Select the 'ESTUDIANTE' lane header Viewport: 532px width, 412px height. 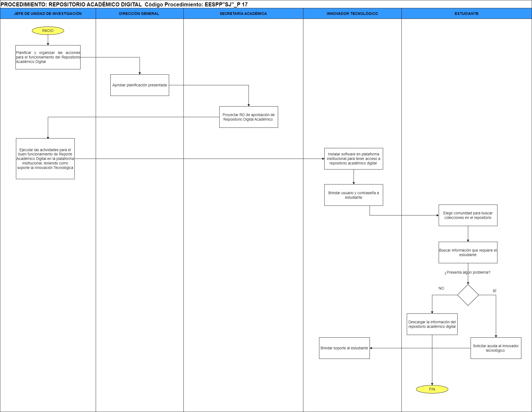point(466,14)
